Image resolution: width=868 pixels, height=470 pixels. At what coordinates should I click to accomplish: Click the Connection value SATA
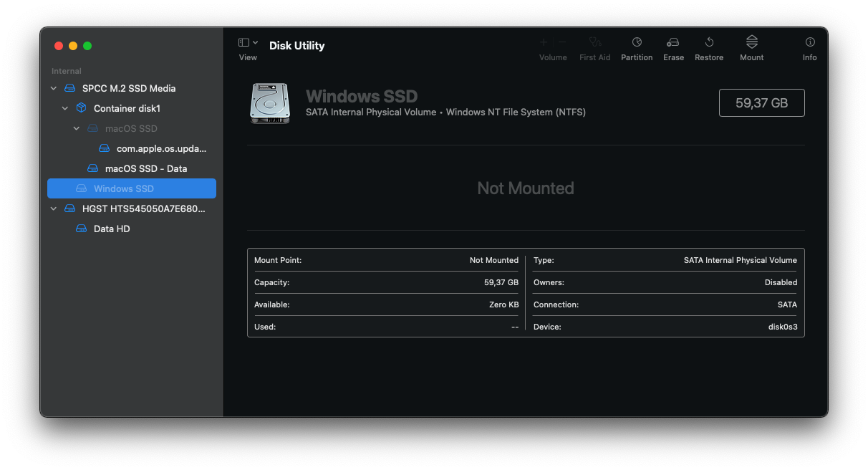(x=787, y=304)
